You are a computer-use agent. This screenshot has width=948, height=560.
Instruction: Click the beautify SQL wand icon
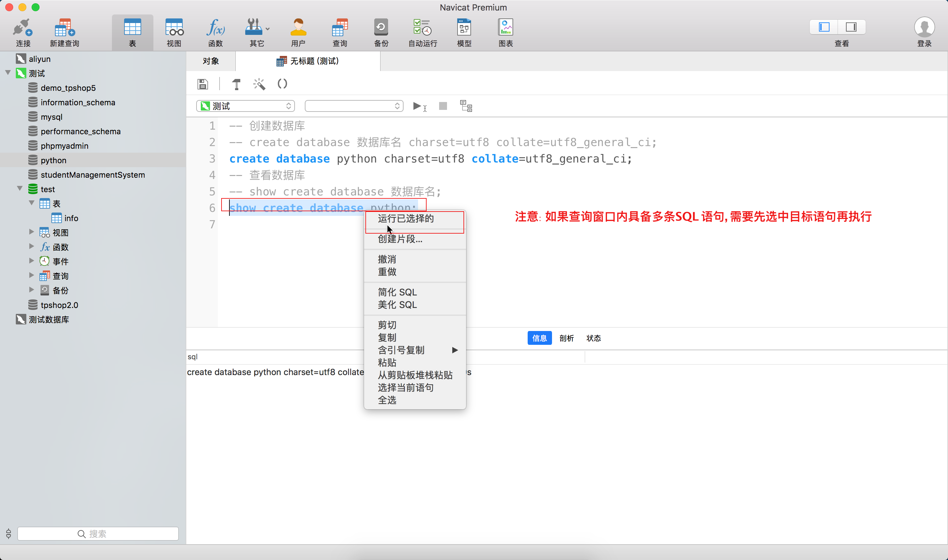click(259, 84)
